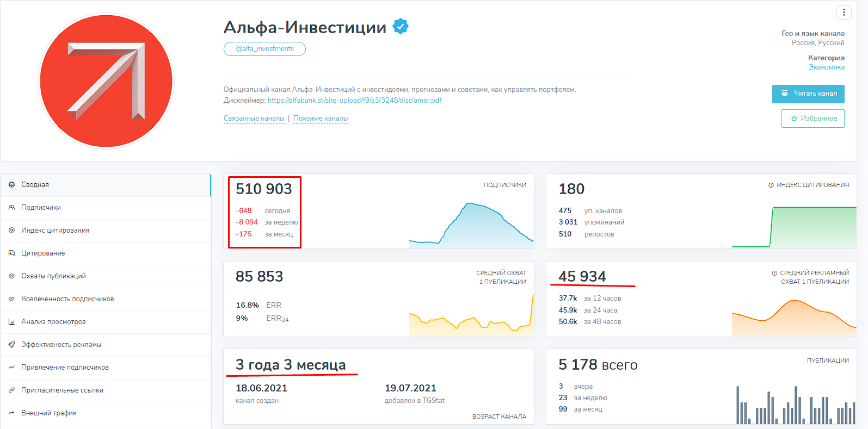Image resolution: width=868 pixels, height=429 pixels.
Task: Click the 475 уп. каналов value
Action: (590, 211)
